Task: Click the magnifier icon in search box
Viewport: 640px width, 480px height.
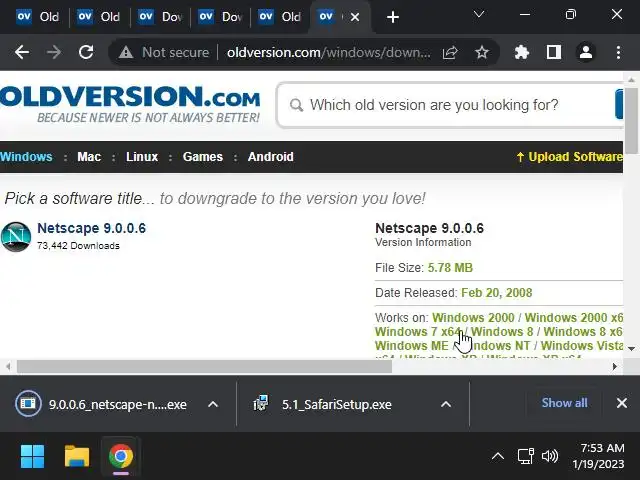Action: [296, 105]
